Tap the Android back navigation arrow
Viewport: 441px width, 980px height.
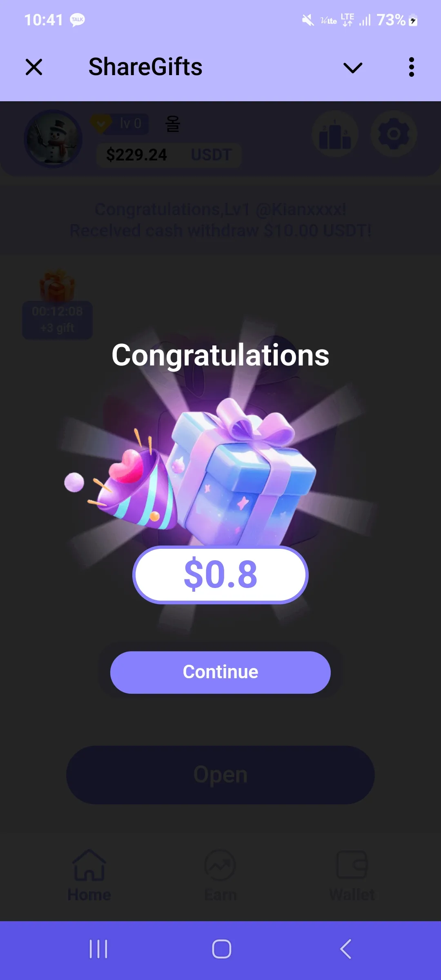point(345,949)
